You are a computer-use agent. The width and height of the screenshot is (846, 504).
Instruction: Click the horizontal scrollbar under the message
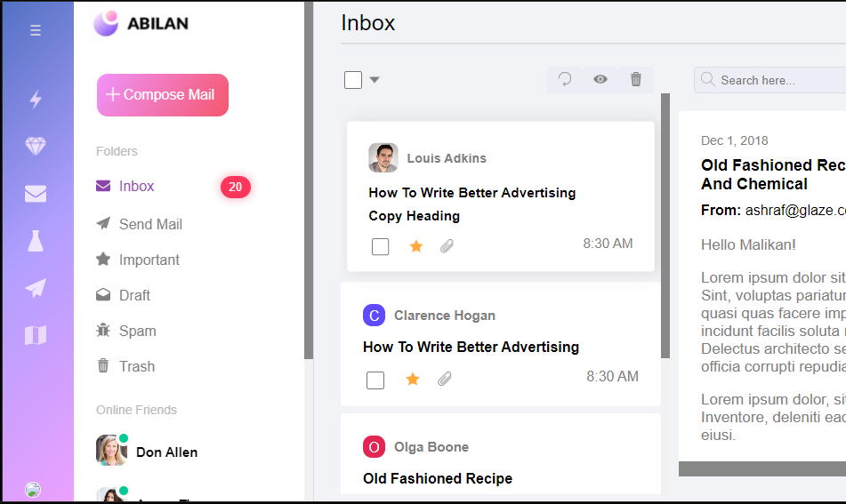(762, 468)
